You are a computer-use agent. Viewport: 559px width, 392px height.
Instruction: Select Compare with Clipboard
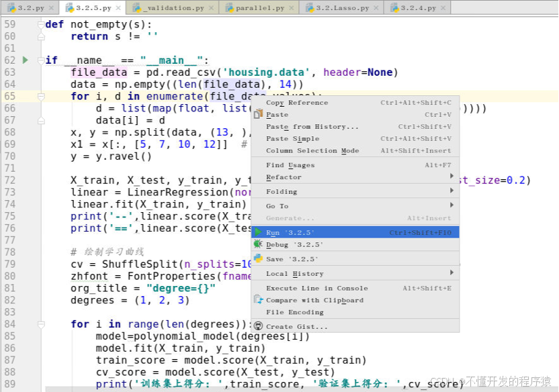(x=355, y=301)
